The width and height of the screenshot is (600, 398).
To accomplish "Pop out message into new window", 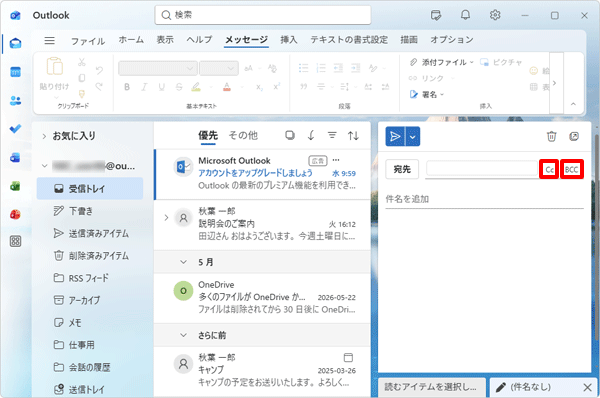I will [574, 136].
